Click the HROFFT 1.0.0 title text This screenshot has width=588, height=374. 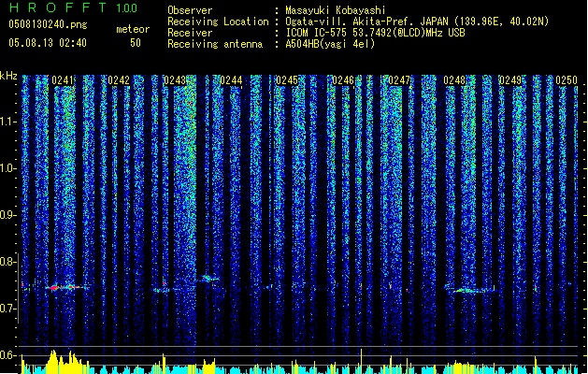(74, 7)
